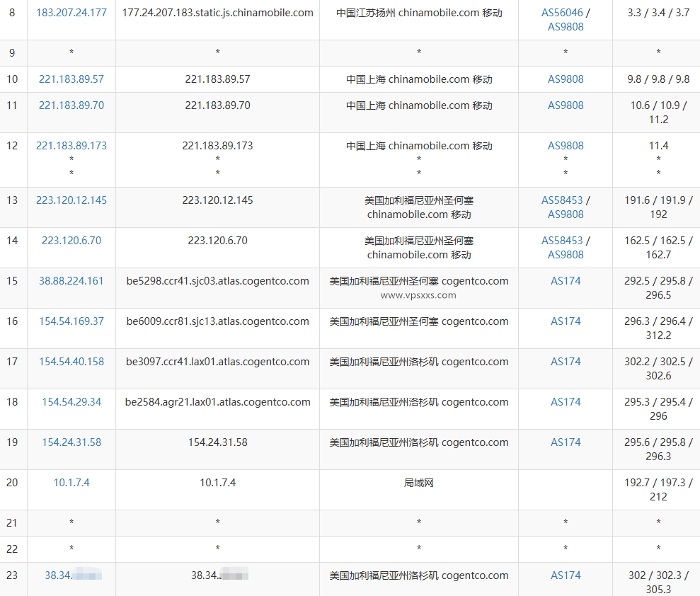The image size is (700, 596).
Task: Open AS174 link in hop 15
Action: pos(566,281)
